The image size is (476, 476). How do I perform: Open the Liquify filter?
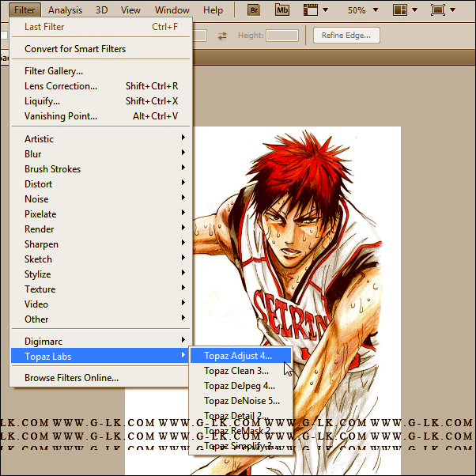pos(100,101)
